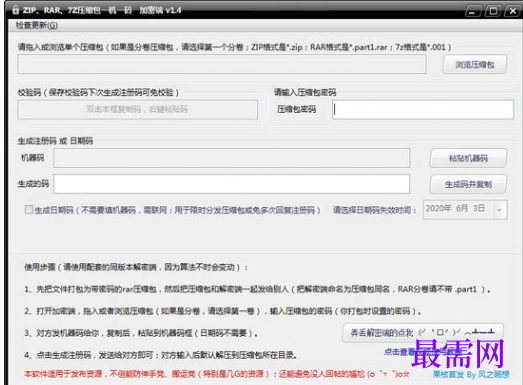Click the lock icon in the title bar
The height and width of the screenshot is (385, 523).
click(16, 10)
